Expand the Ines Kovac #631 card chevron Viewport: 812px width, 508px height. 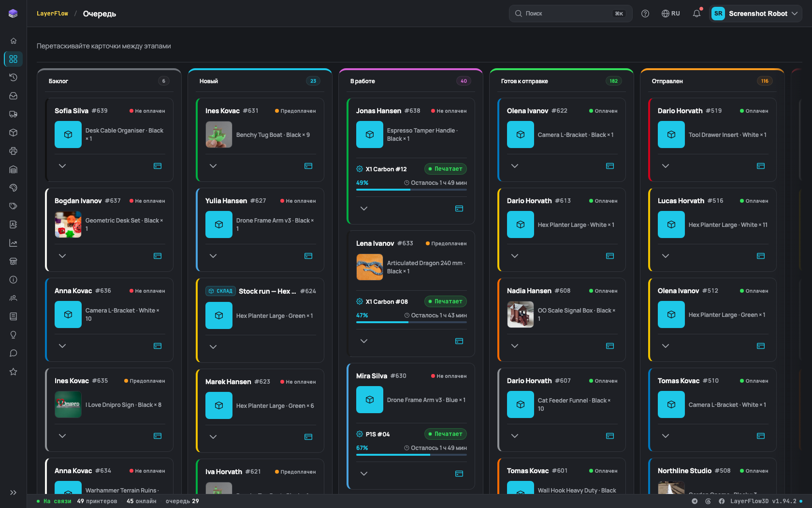213,166
